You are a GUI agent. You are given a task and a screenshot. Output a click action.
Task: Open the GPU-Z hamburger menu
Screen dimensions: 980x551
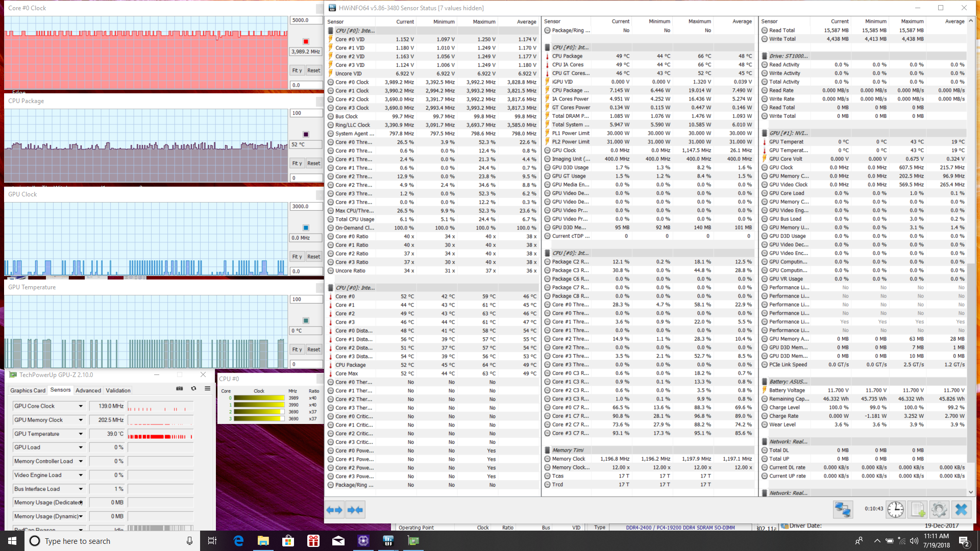pyautogui.click(x=207, y=389)
